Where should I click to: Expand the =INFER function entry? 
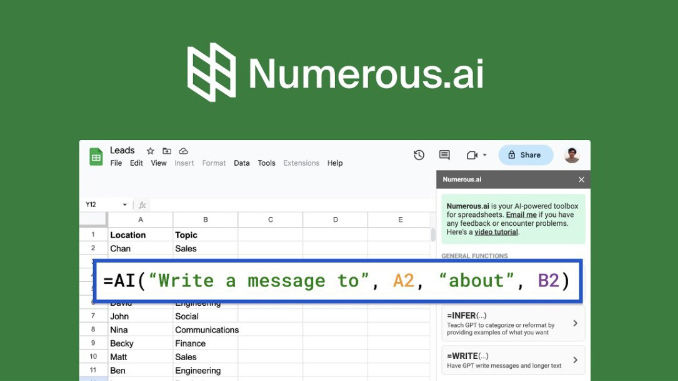[x=513, y=323]
